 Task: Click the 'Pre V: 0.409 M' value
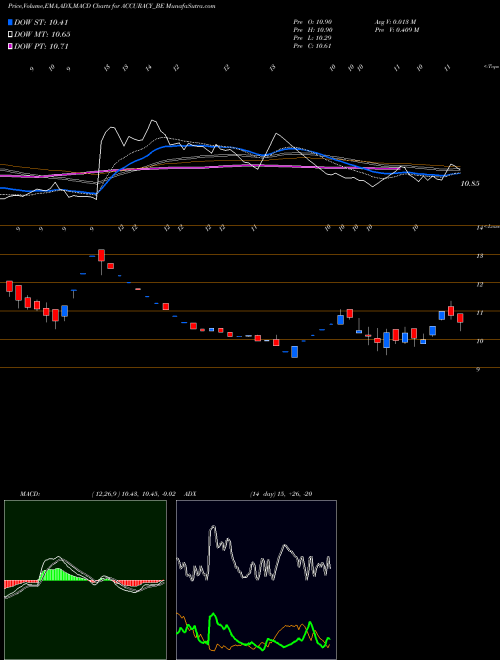tap(396, 30)
